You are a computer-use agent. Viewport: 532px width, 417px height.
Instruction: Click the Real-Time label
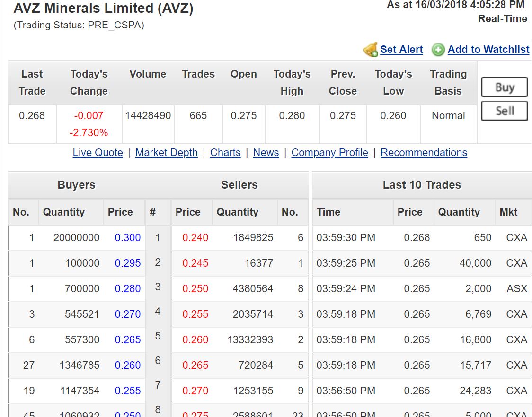pyautogui.click(x=503, y=18)
